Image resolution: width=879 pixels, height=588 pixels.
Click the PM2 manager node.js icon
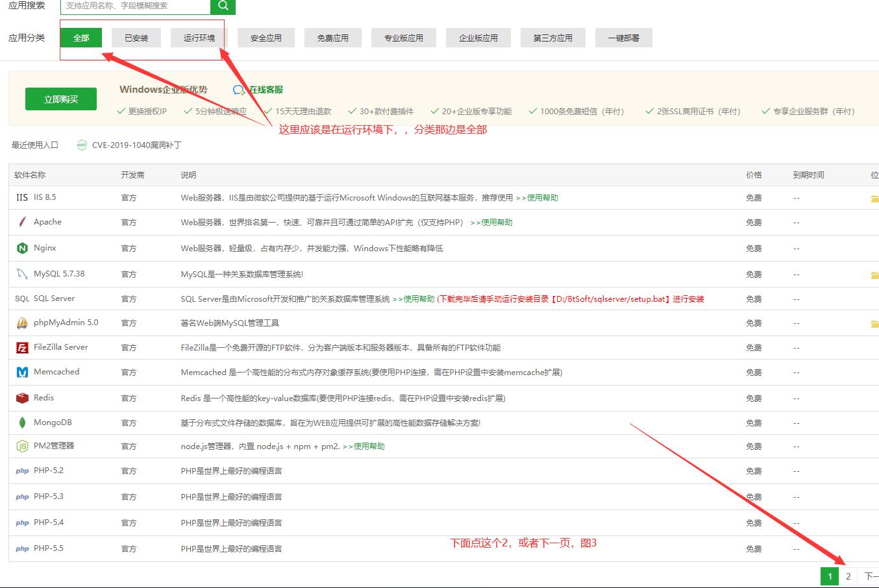click(22, 446)
